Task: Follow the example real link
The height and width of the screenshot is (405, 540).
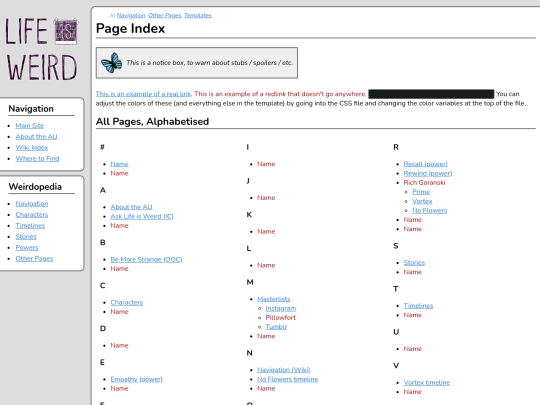Action: coord(143,94)
